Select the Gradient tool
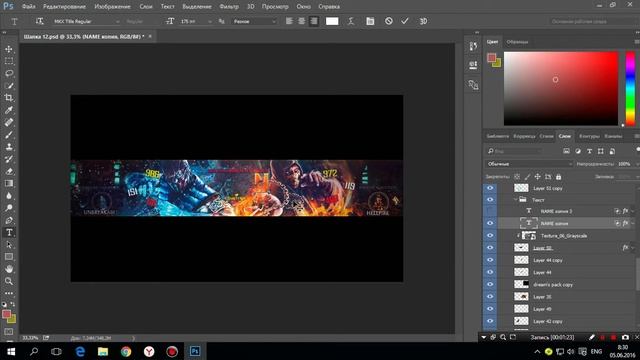 point(9,184)
